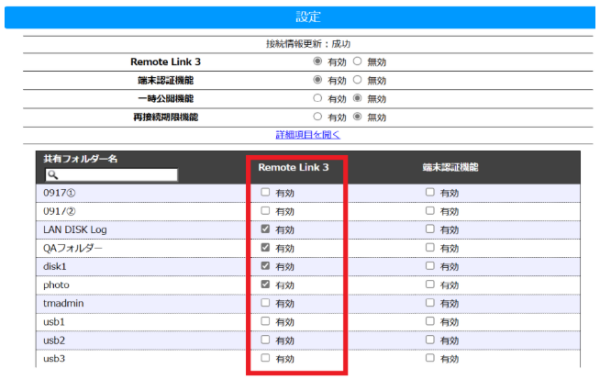Select the usb3 folder name
The image size is (600, 391).
(54, 359)
